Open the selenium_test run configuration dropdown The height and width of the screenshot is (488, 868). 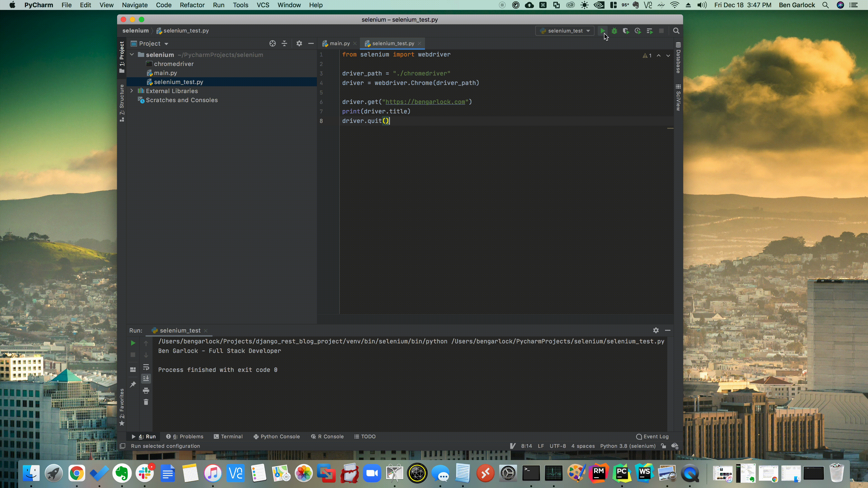[565, 31]
